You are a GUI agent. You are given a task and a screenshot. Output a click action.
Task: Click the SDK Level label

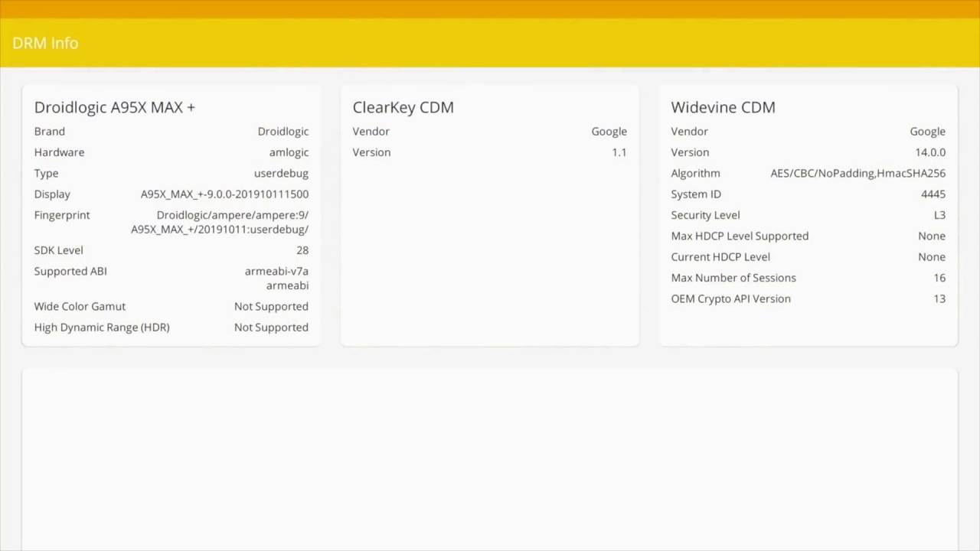click(58, 250)
